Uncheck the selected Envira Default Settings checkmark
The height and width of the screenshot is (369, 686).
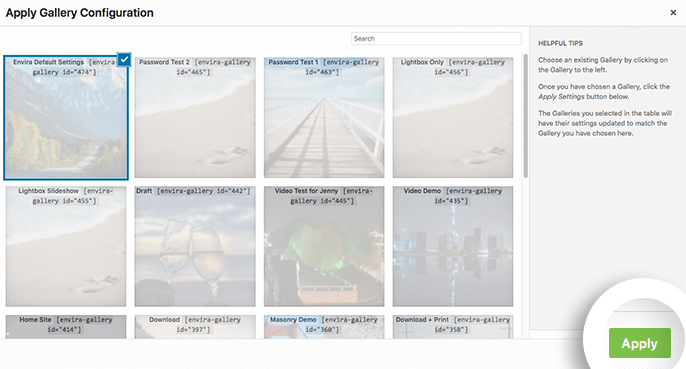pos(124,59)
